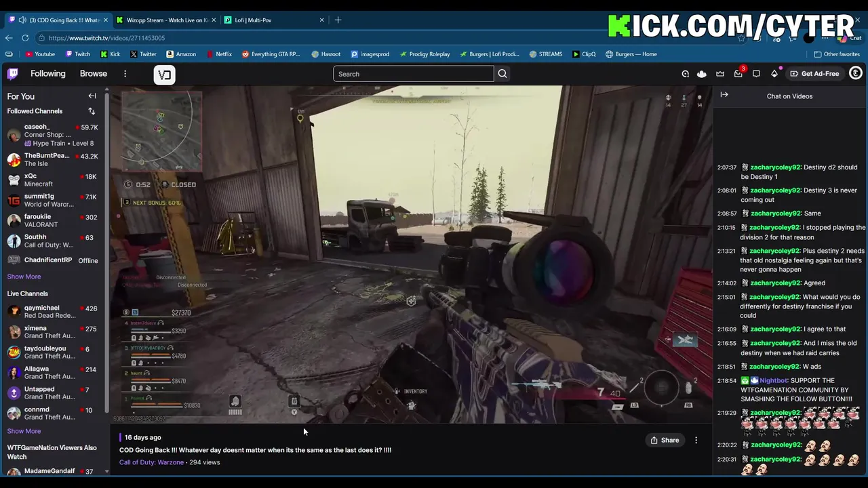
Task: Open Untapped channel in Live Channels
Action: pos(53,393)
